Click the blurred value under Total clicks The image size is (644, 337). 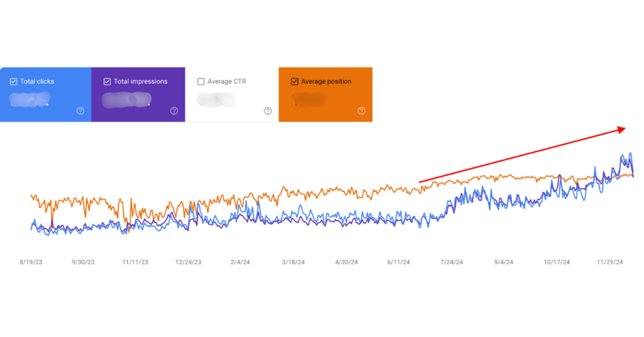[x=30, y=99]
